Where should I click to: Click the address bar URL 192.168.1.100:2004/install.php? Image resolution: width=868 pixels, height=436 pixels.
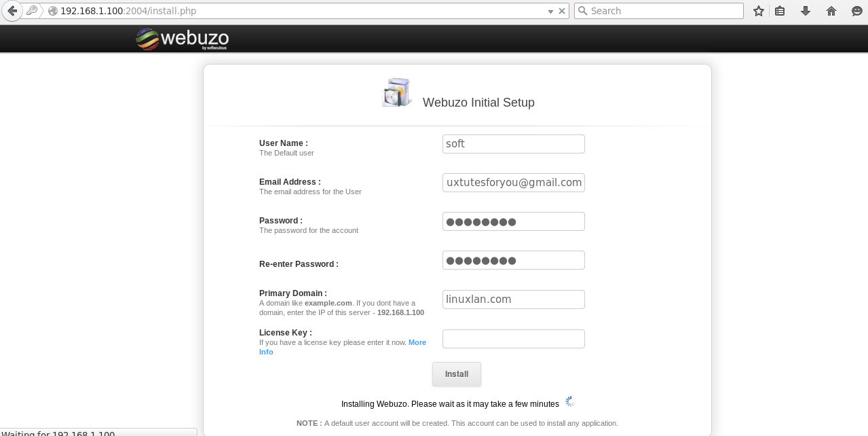(x=128, y=11)
